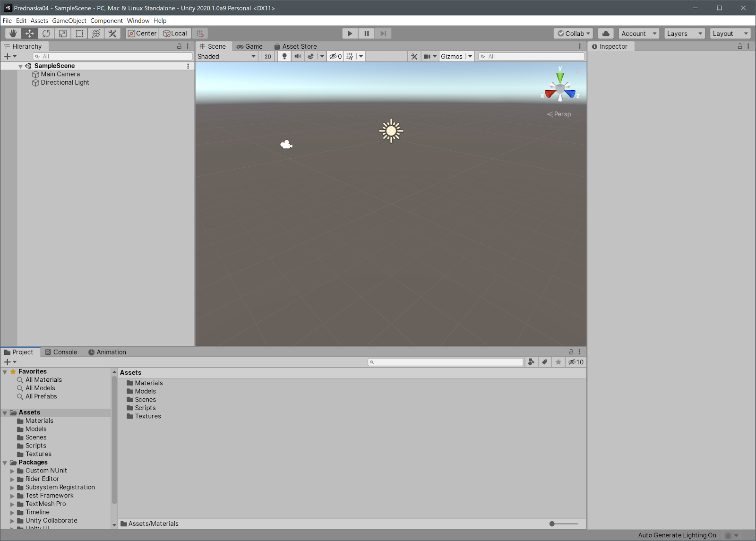Search by label in Project

click(545, 362)
